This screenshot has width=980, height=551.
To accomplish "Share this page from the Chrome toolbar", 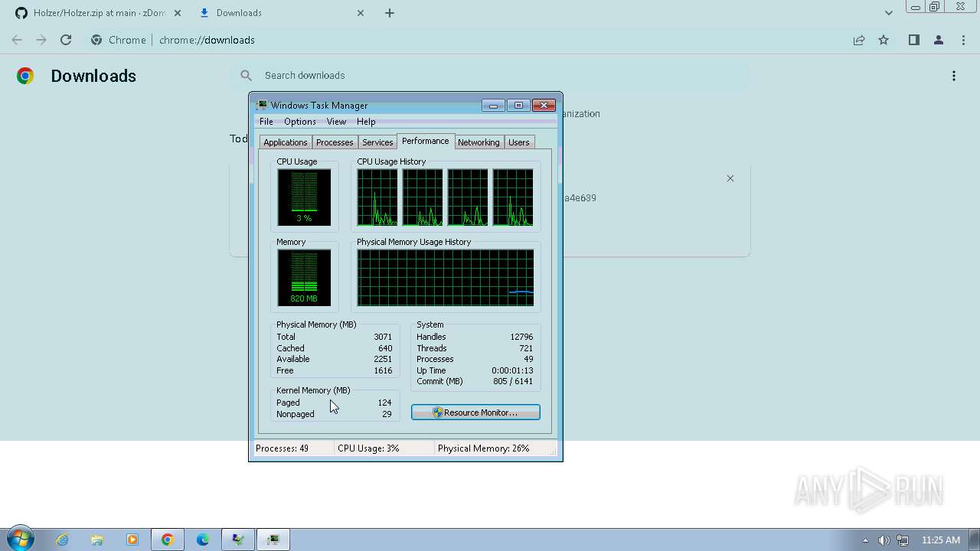I will pyautogui.click(x=859, y=40).
